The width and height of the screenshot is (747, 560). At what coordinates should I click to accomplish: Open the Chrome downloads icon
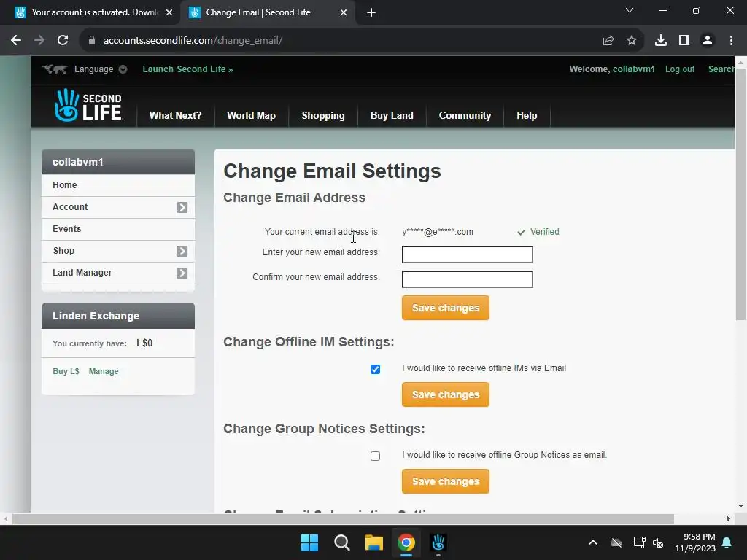point(661,41)
